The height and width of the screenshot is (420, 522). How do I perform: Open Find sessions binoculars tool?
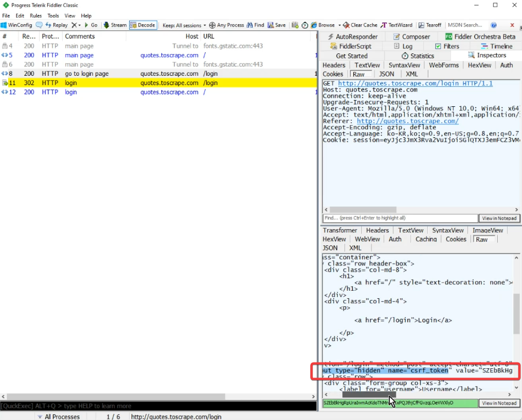tap(256, 25)
